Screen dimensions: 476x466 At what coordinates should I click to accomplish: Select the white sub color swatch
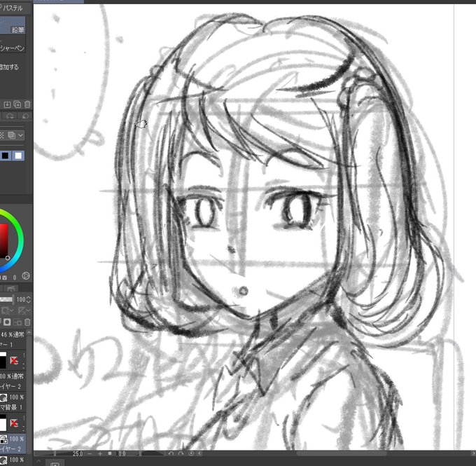pyautogui.click(x=18, y=156)
